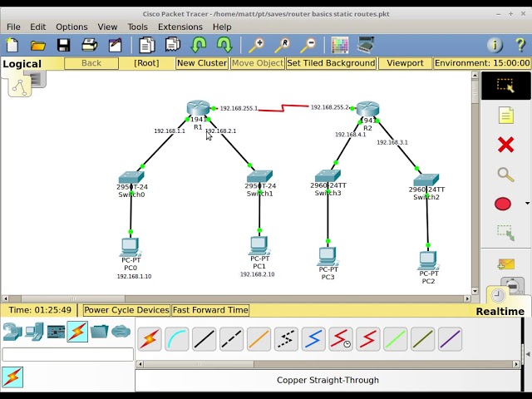Image resolution: width=532 pixels, height=399 pixels.
Task: Open a file with the folder icon
Action: pos(38,45)
